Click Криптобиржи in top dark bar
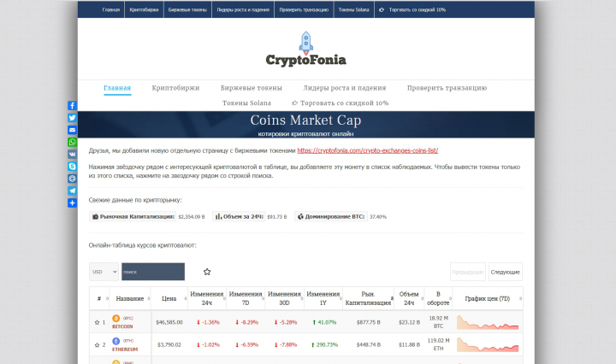This screenshot has width=616, height=364. pyautogui.click(x=145, y=9)
